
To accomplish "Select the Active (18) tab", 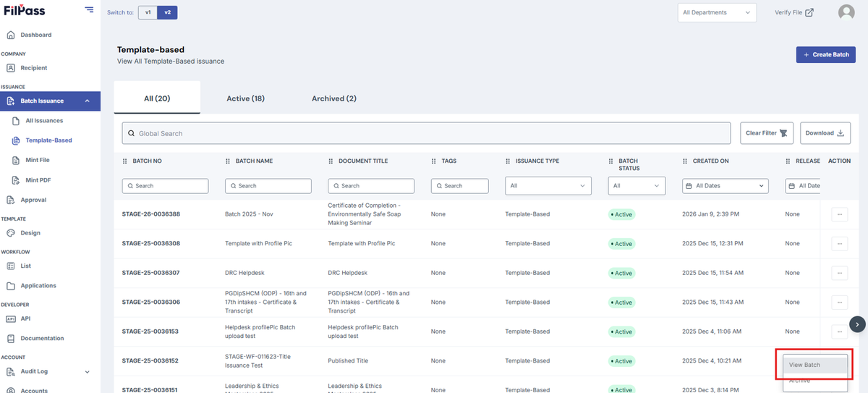I will pos(245,98).
